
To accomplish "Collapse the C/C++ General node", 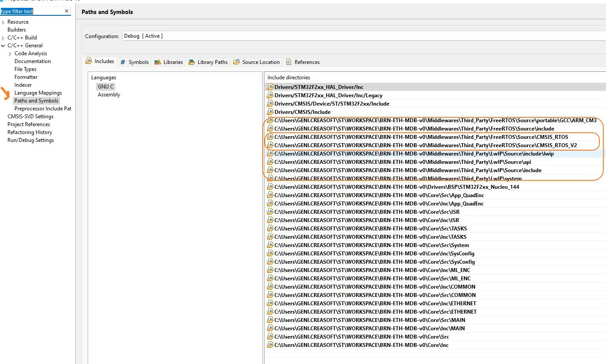I will [3, 46].
